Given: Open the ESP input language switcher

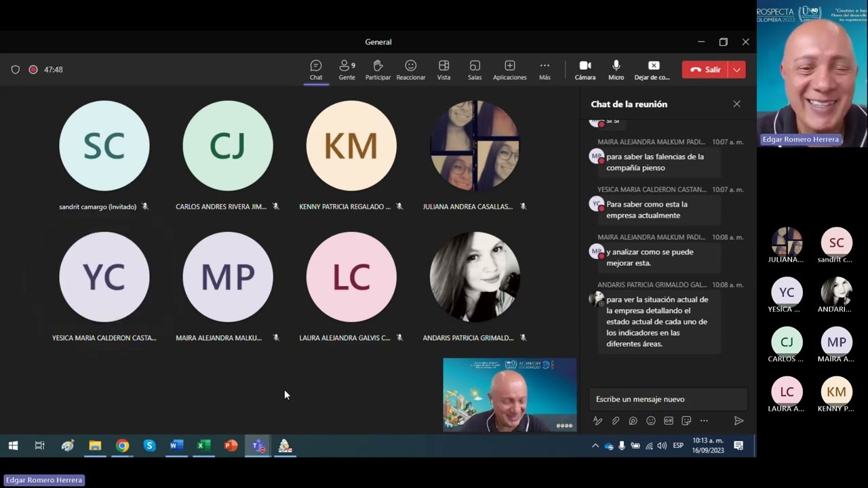Looking at the screenshot, I should (x=678, y=445).
